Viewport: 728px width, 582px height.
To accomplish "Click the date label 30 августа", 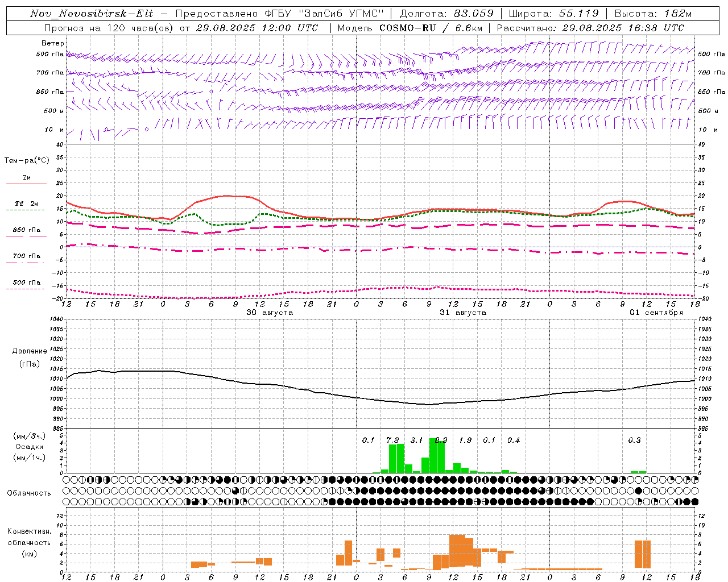I will click(270, 312).
